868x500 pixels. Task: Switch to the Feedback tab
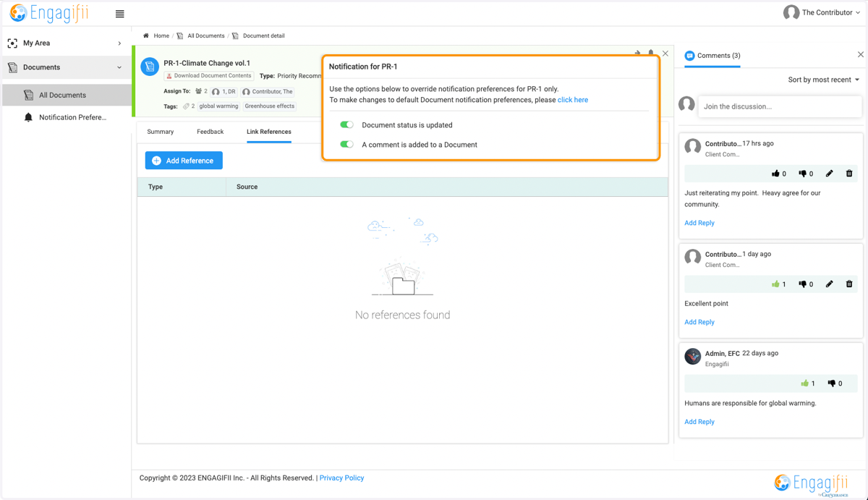[x=210, y=132]
